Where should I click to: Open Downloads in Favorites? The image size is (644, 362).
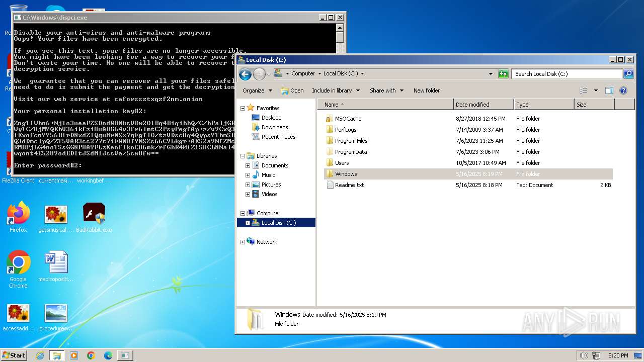tap(275, 127)
